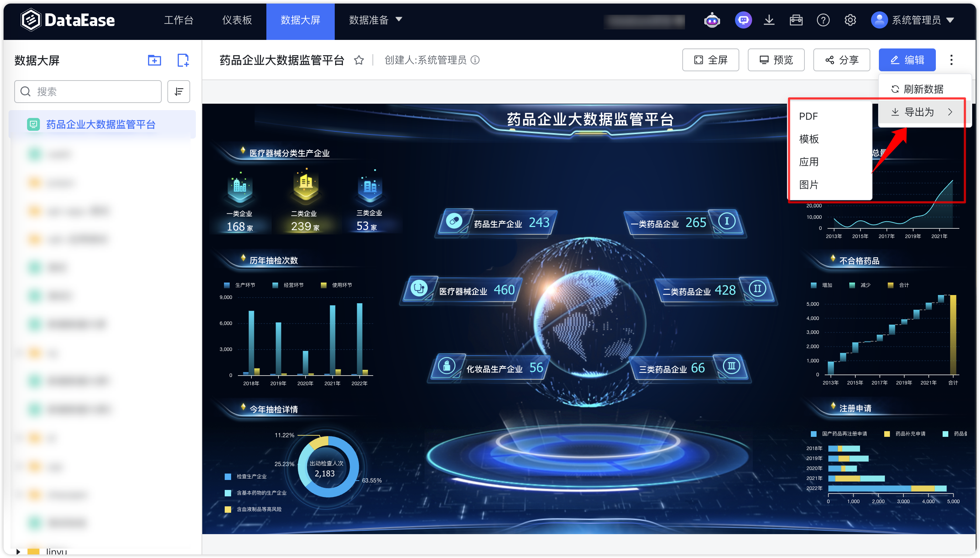The height and width of the screenshot is (558, 980).
Task: Open the help question mark icon
Action: coord(823,20)
